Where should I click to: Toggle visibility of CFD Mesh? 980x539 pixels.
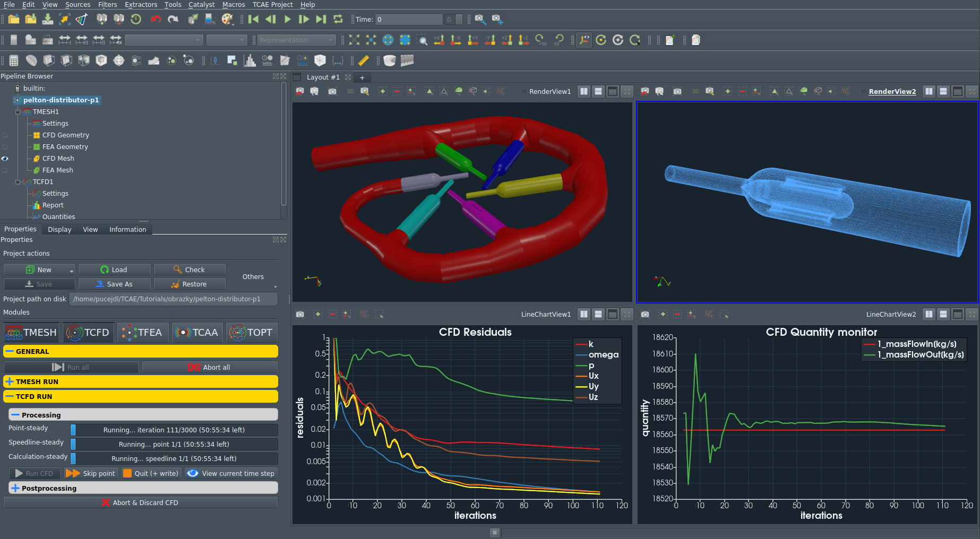[5, 159]
